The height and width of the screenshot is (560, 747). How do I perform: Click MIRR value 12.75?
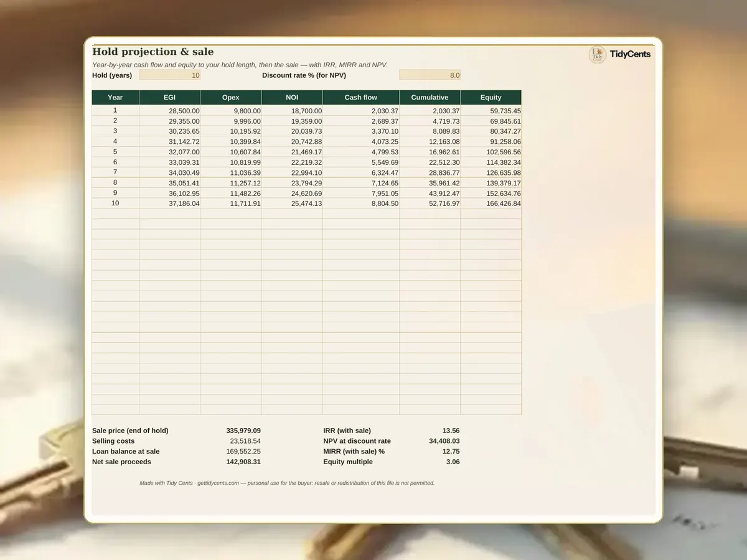tap(451, 452)
